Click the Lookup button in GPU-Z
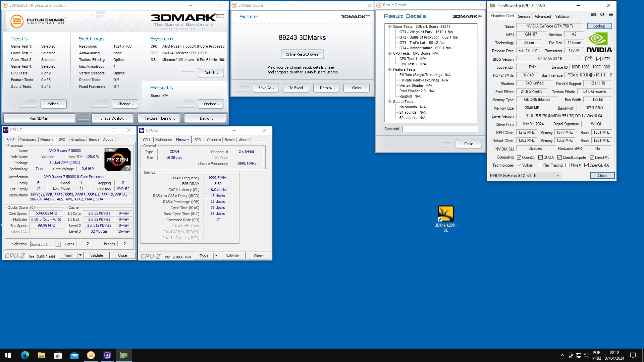The image size is (644, 362). pos(599,26)
